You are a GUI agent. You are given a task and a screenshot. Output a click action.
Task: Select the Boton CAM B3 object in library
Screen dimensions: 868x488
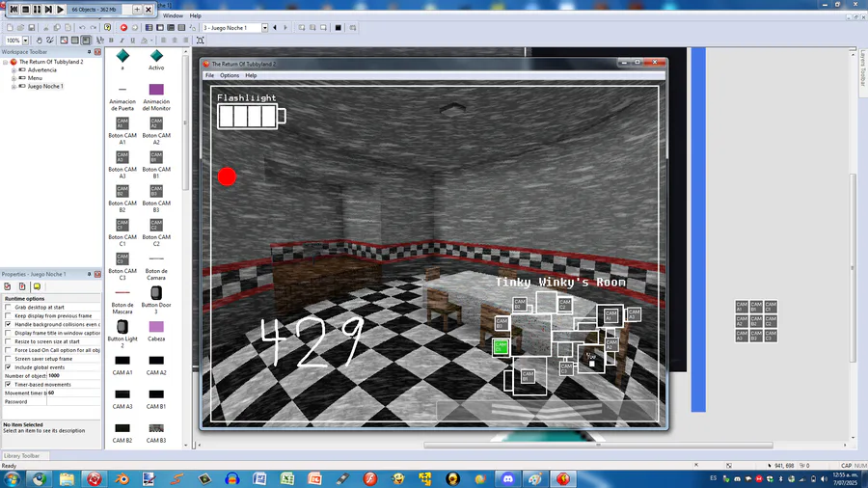click(156, 199)
